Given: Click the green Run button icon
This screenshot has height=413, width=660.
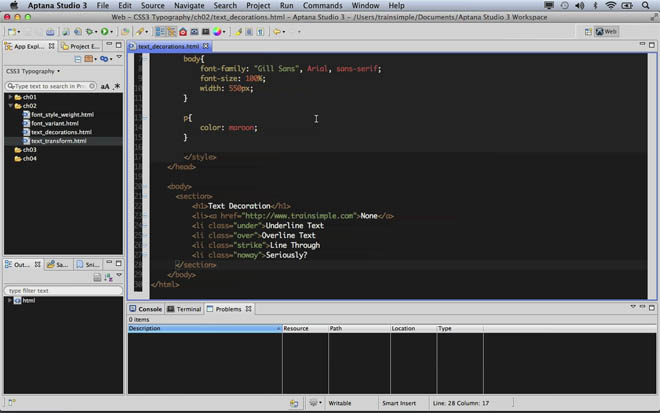Looking at the screenshot, I should click(x=104, y=32).
